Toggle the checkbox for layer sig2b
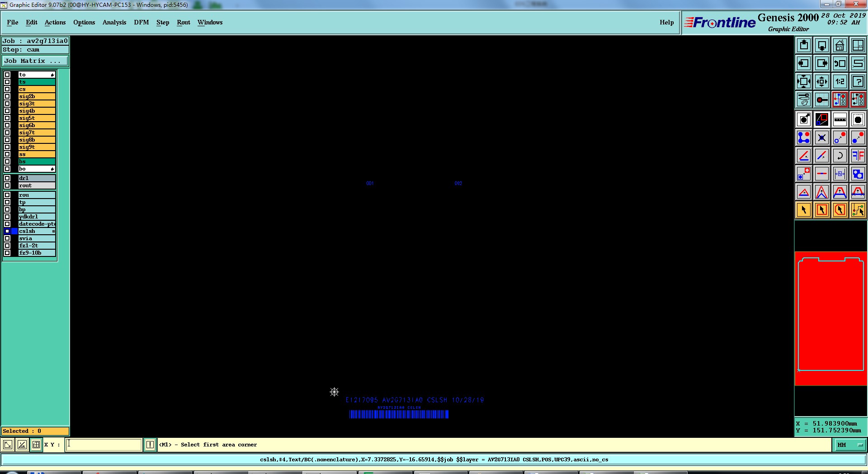The width and height of the screenshot is (868, 474). coord(7,96)
